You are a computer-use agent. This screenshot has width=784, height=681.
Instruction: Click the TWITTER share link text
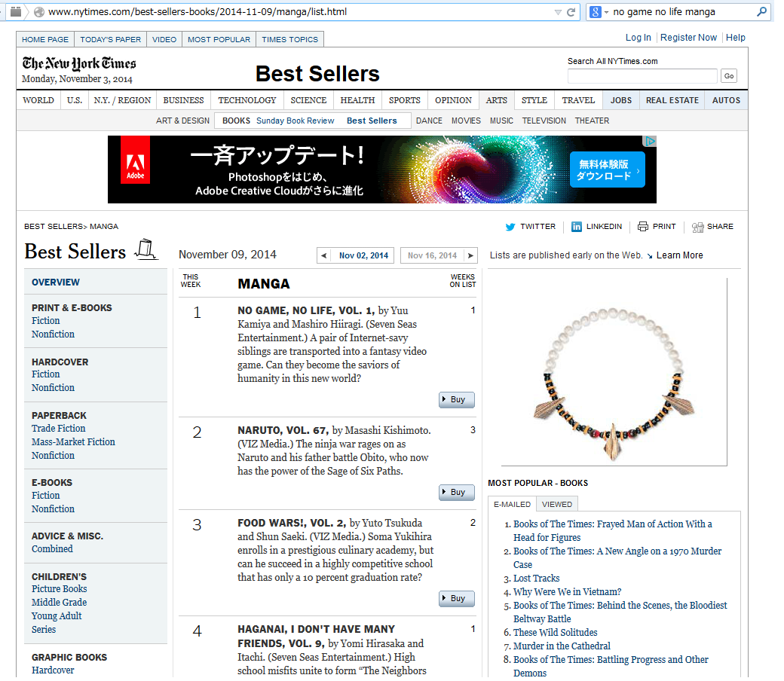pyautogui.click(x=537, y=226)
